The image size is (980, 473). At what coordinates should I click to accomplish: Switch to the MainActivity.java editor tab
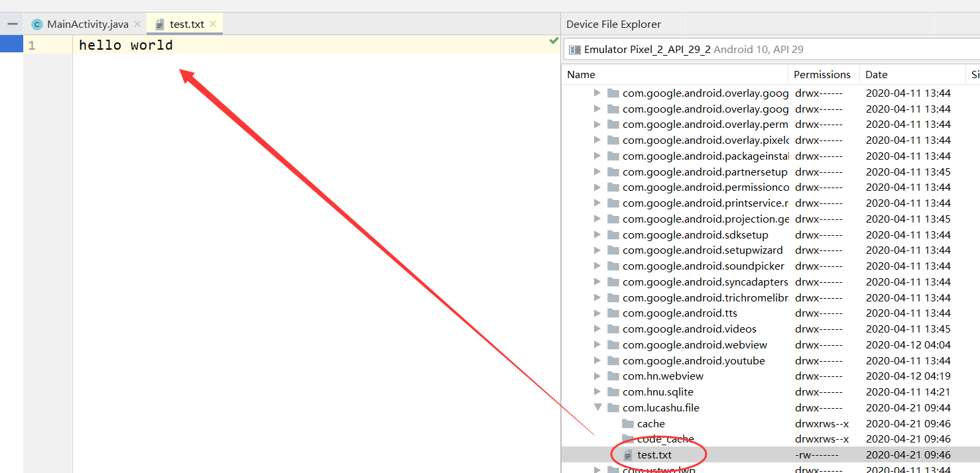(87, 24)
